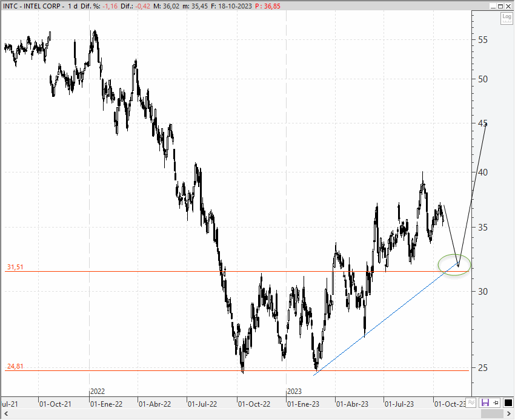Close the INTC chart window
Viewport: 515px width, 420px height.
click(x=508, y=6)
